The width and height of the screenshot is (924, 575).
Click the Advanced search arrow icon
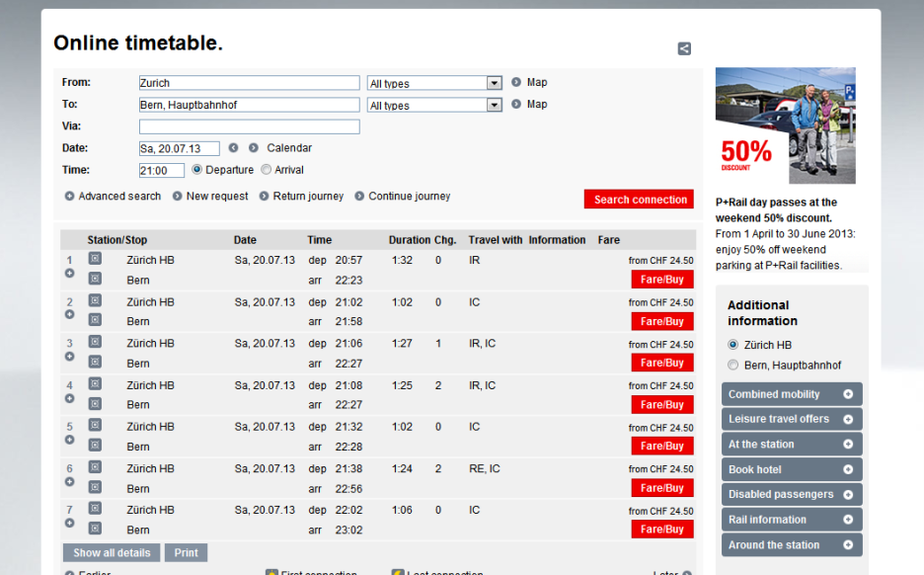[x=69, y=196]
